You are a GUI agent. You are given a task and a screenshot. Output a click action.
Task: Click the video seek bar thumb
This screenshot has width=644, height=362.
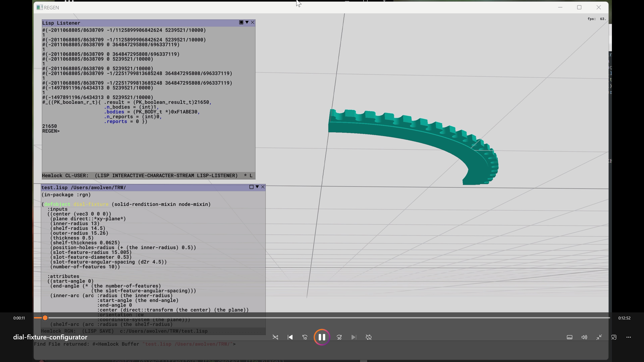click(45, 318)
